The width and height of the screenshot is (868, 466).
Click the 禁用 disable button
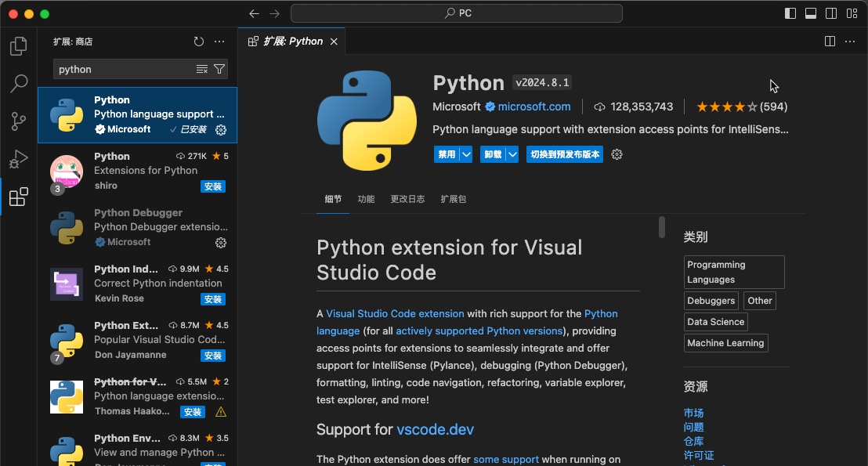pyautogui.click(x=447, y=154)
